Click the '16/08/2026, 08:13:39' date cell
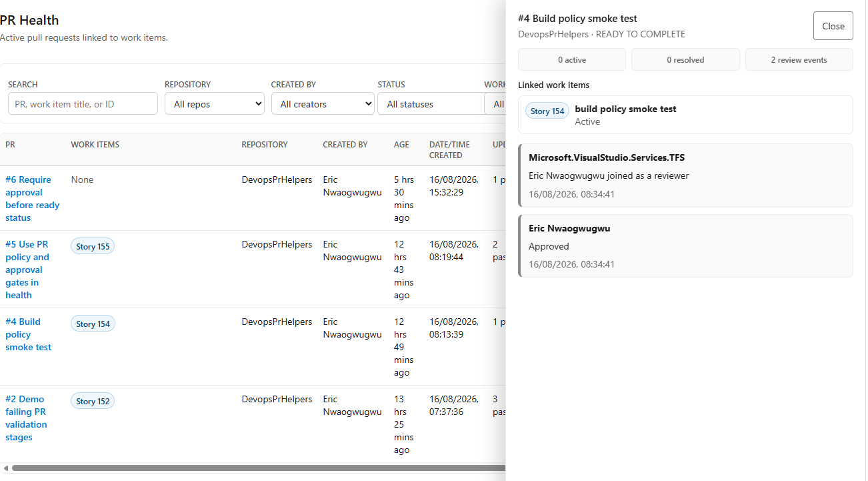 pos(454,328)
